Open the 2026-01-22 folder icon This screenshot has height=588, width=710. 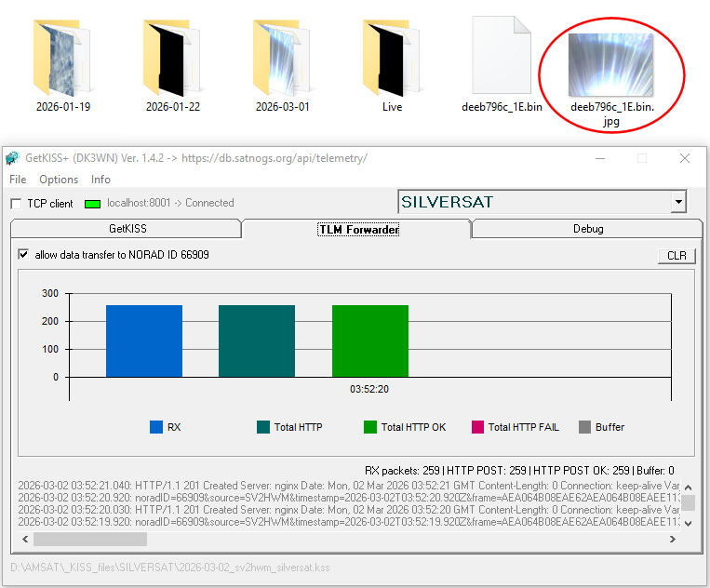(x=173, y=58)
